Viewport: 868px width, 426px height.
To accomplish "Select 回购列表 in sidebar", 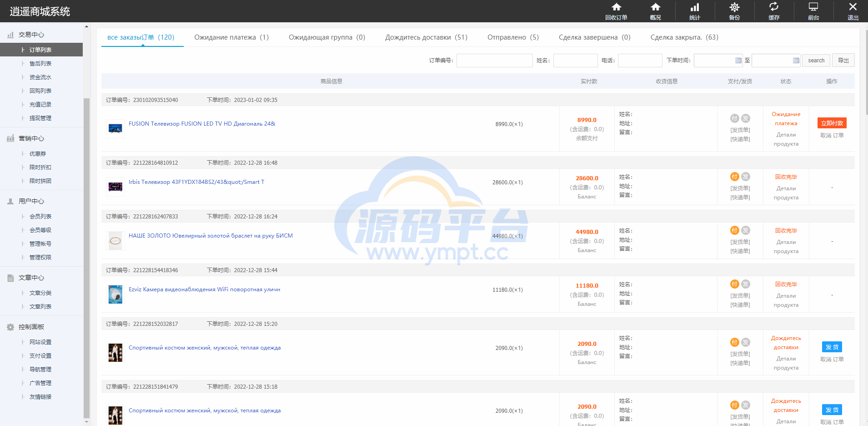I will (x=40, y=91).
